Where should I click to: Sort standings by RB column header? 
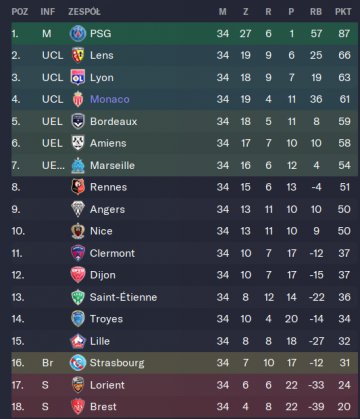click(316, 12)
